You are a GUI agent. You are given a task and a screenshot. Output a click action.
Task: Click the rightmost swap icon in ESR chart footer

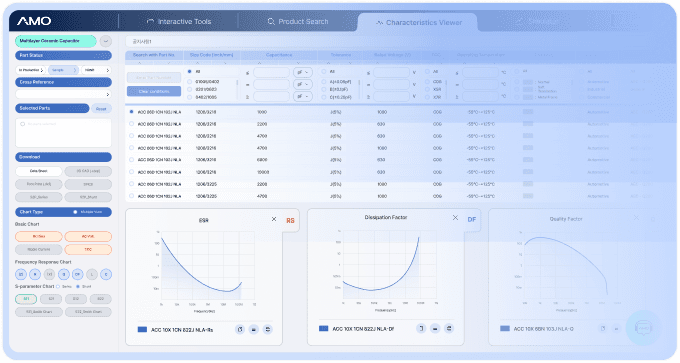click(x=268, y=330)
